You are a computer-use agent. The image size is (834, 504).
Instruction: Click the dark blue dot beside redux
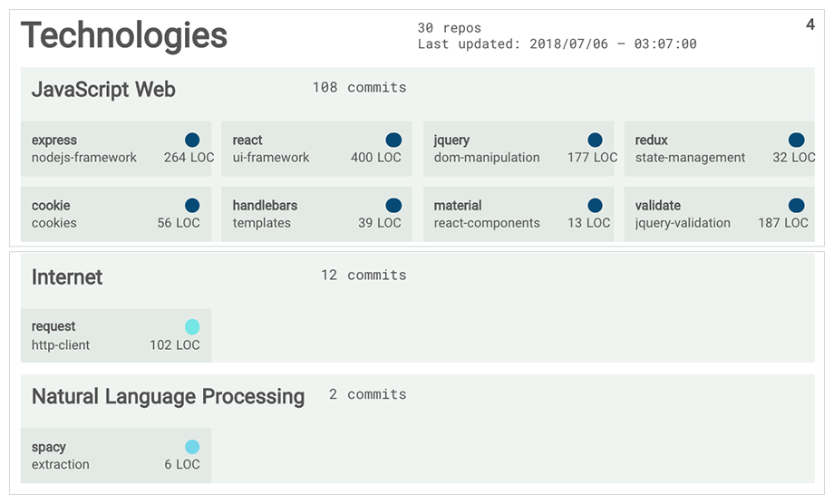796,140
